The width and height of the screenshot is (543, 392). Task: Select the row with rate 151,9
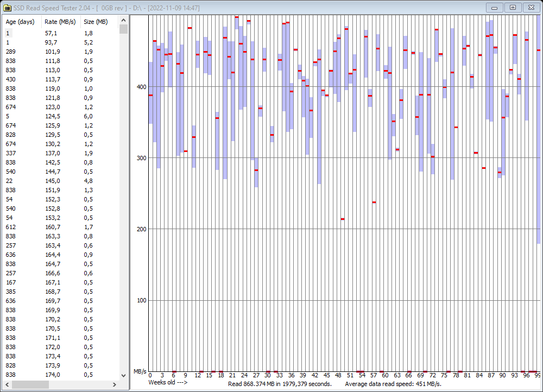(x=61, y=190)
